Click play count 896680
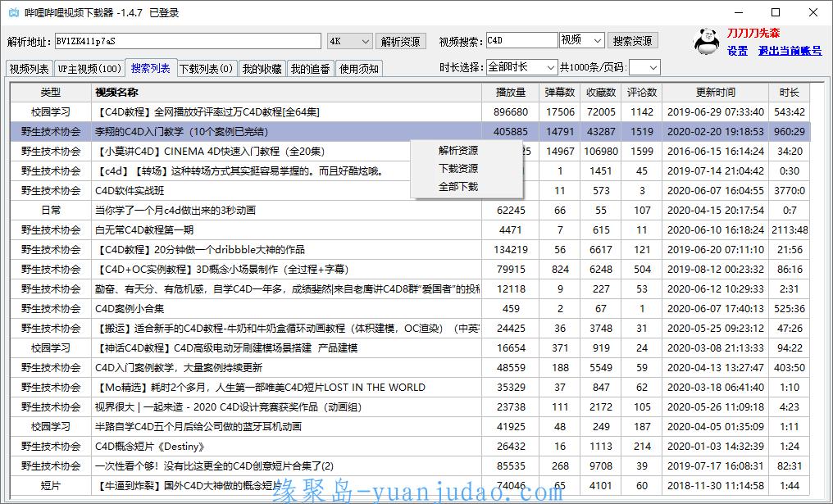833x504 pixels. pos(511,112)
